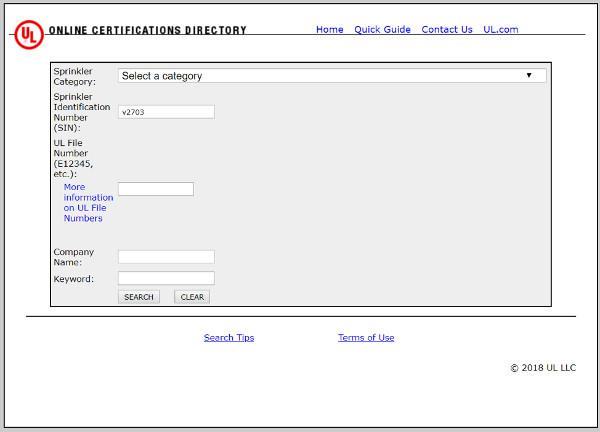Focus the Company Name input field

coord(166,257)
